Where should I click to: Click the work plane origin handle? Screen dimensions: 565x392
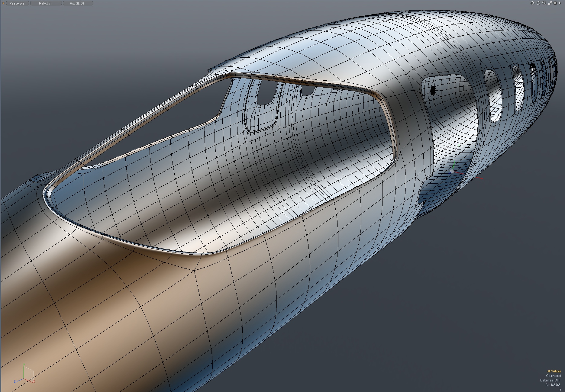click(452, 171)
